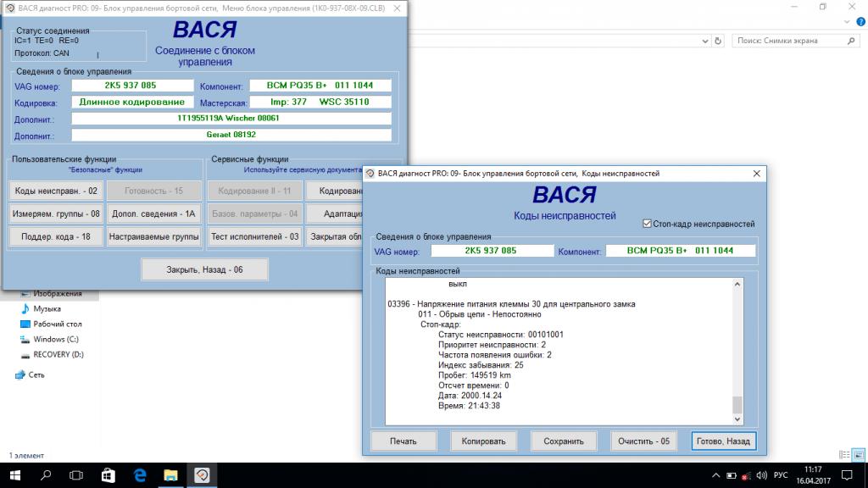Select RECOVERY (D:) drive in tree
The height and width of the screenshot is (488, 868).
(58, 354)
